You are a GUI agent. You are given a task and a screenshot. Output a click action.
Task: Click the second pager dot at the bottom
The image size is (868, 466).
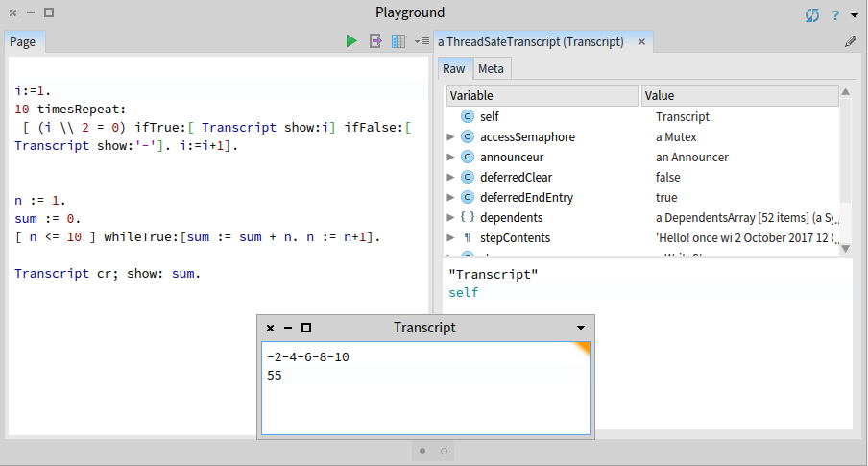[444, 450]
